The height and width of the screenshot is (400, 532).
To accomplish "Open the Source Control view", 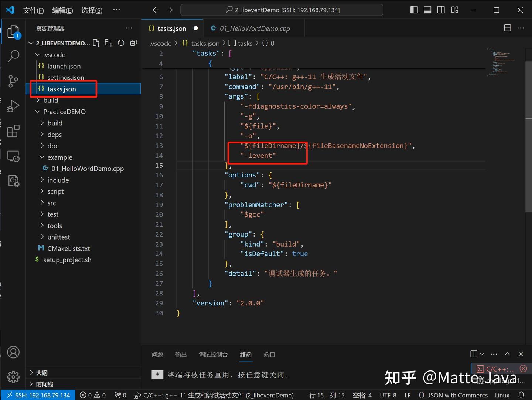I will pyautogui.click(x=14, y=81).
